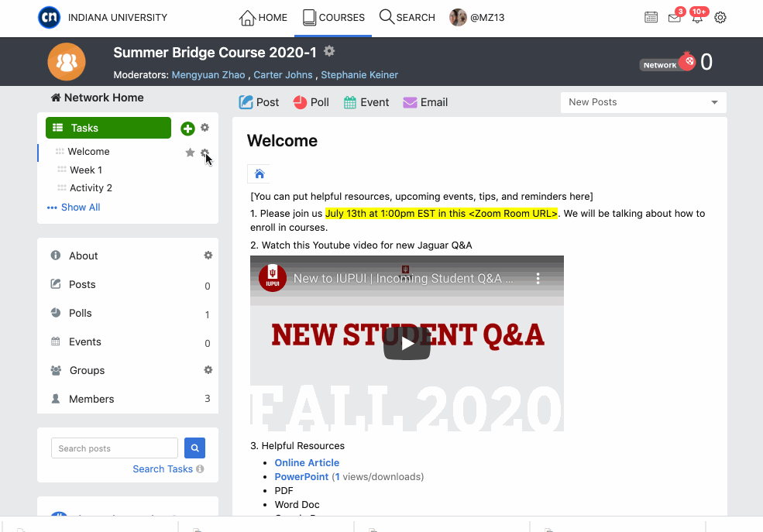
Task: Click the 'PDF' list item text
Action: click(x=284, y=491)
